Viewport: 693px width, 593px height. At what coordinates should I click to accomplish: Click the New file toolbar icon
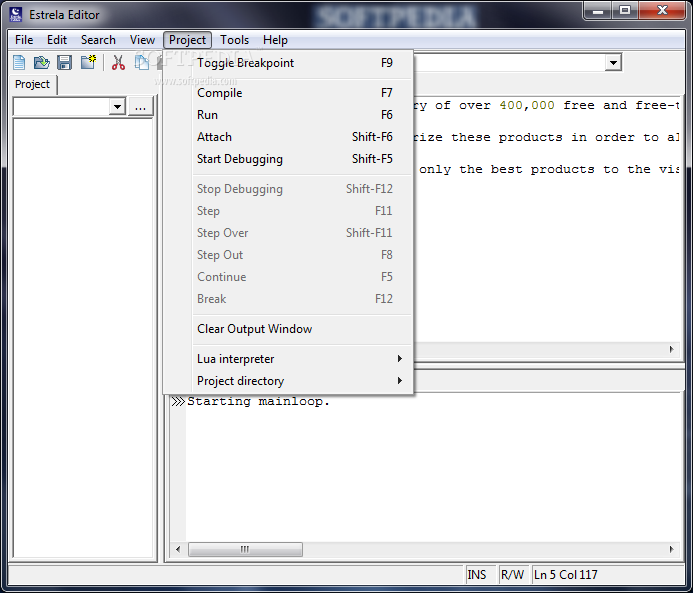point(19,63)
